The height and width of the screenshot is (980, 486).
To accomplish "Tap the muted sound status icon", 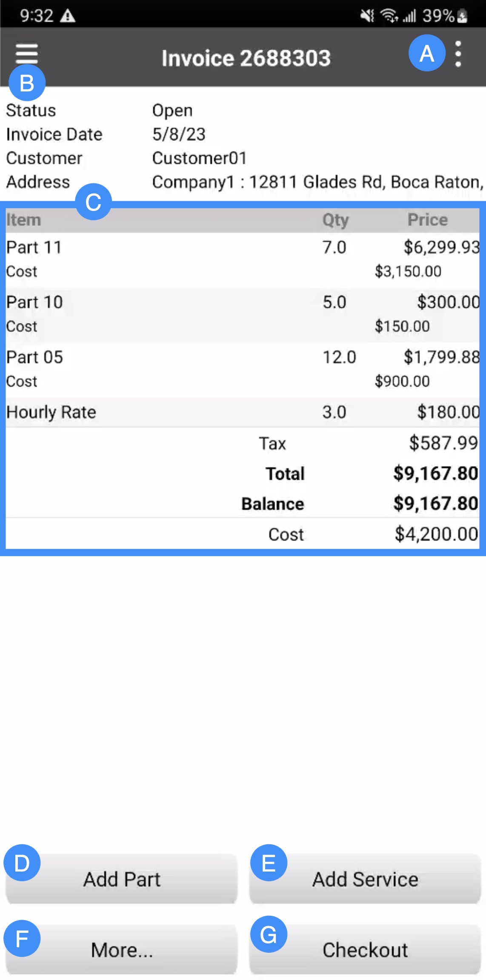I will point(367,16).
